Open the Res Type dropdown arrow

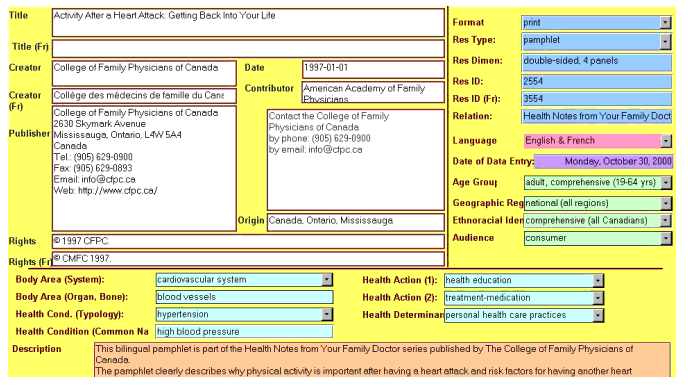666,41
